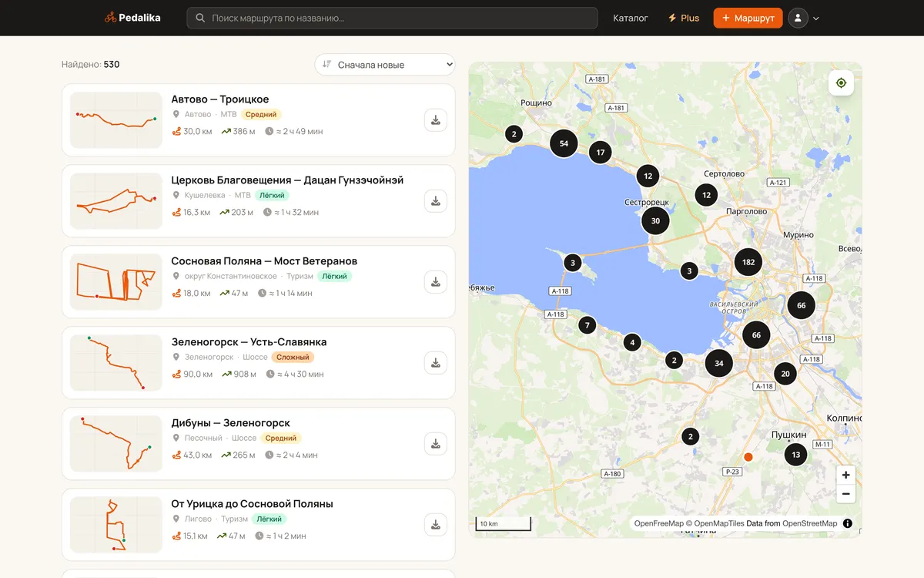This screenshot has height=578, width=924.
Task: Open the 7 routes cluster marker
Action: pyautogui.click(x=587, y=325)
